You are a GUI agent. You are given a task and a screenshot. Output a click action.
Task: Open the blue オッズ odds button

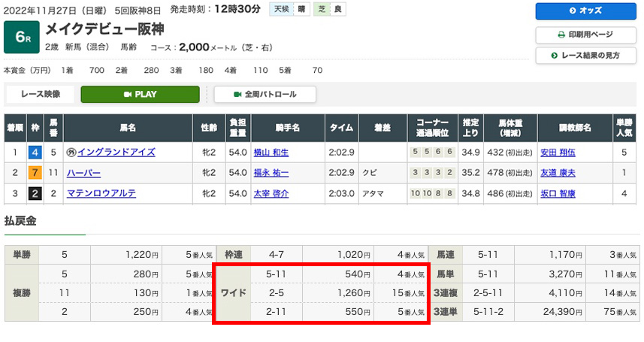click(585, 11)
